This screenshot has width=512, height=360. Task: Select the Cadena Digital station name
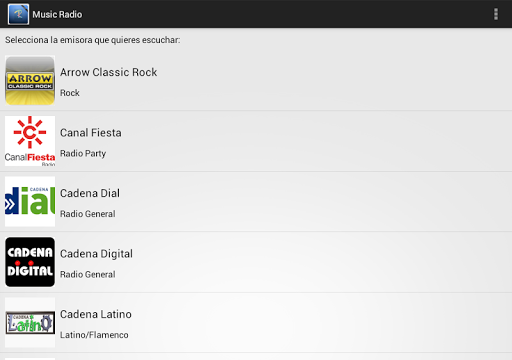[96, 254]
